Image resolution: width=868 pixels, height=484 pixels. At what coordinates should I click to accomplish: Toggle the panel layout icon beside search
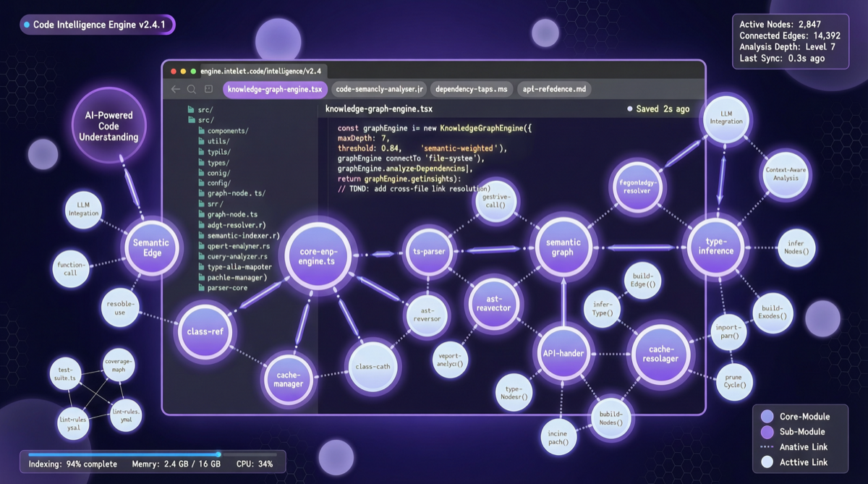coord(208,89)
